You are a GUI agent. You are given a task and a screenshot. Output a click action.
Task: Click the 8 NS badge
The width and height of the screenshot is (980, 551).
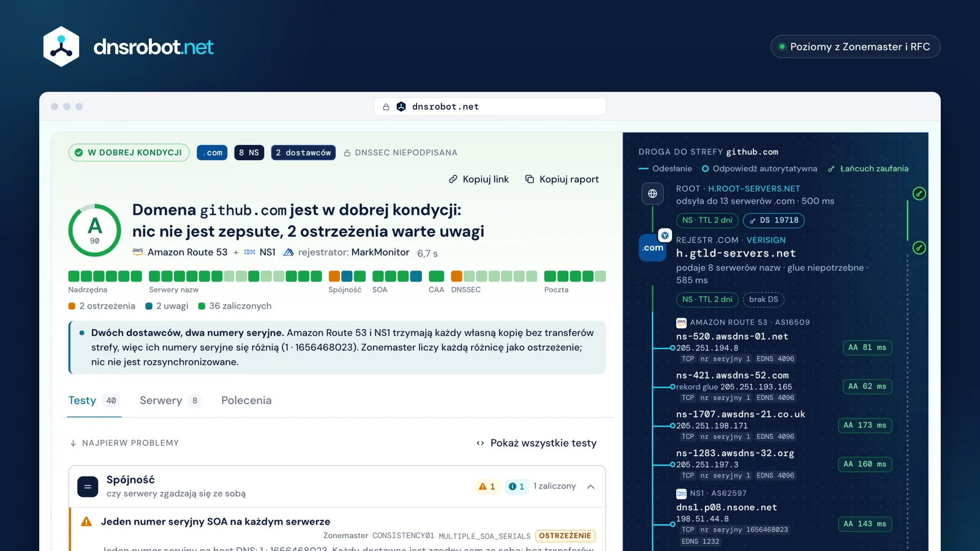[249, 152]
